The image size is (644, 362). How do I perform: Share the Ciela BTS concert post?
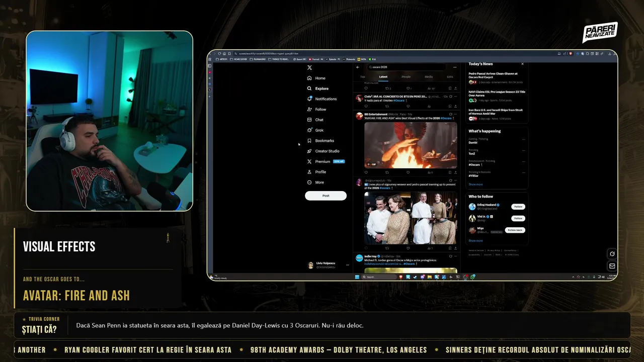(x=455, y=106)
